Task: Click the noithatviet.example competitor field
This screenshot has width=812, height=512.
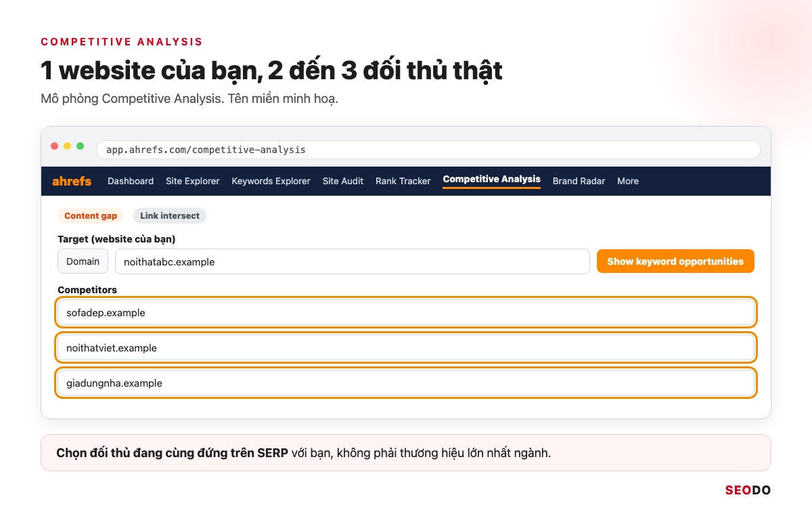Action: point(406,348)
